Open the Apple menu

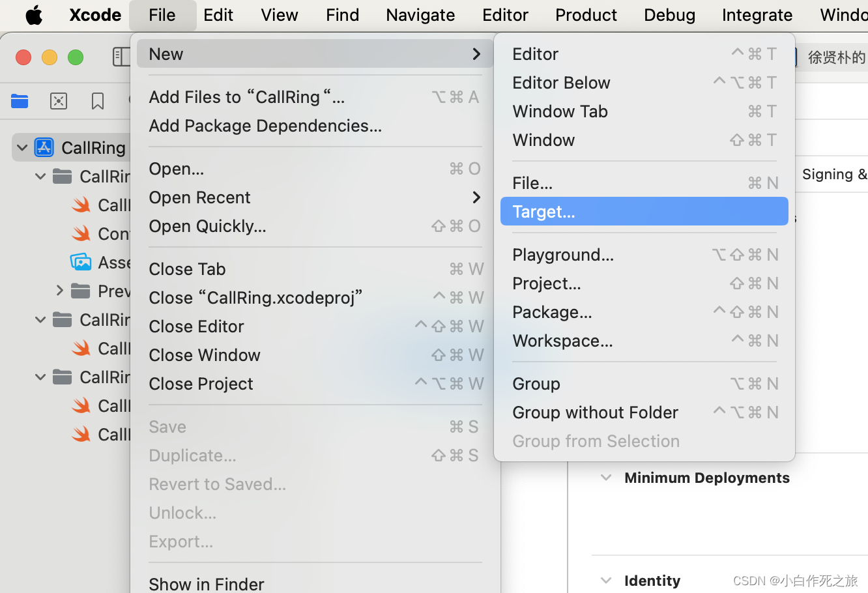(x=34, y=14)
